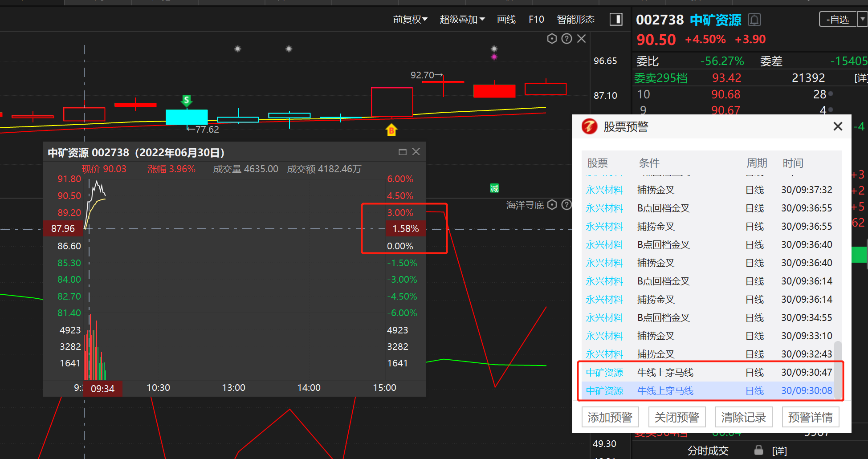Click the green 减 marker icon
868x459 pixels.
[494, 188]
